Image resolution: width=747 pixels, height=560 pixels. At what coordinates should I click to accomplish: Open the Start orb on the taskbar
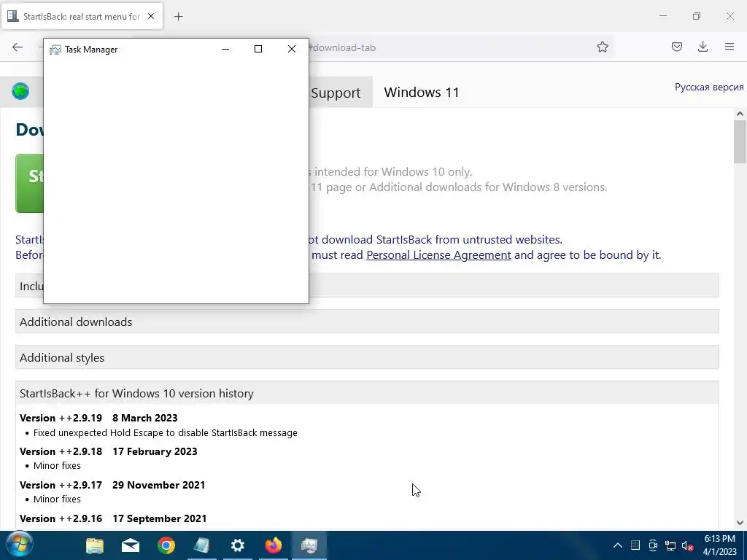pyautogui.click(x=19, y=545)
